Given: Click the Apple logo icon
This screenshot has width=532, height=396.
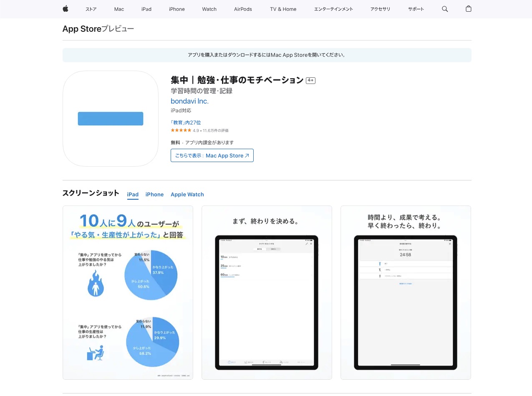Looking at the screenshot, I should pos(66,9).
